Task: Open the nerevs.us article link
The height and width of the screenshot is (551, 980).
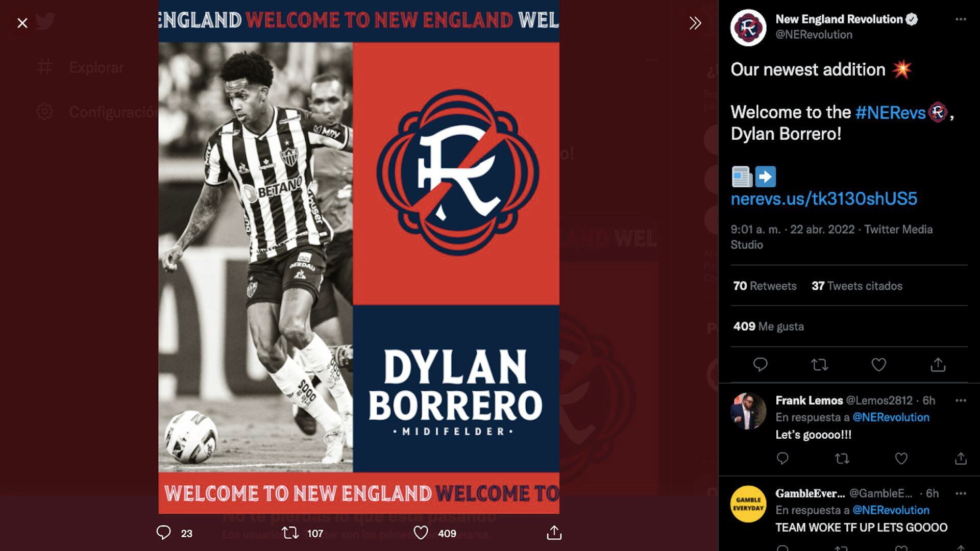Action: click(824, 198)
